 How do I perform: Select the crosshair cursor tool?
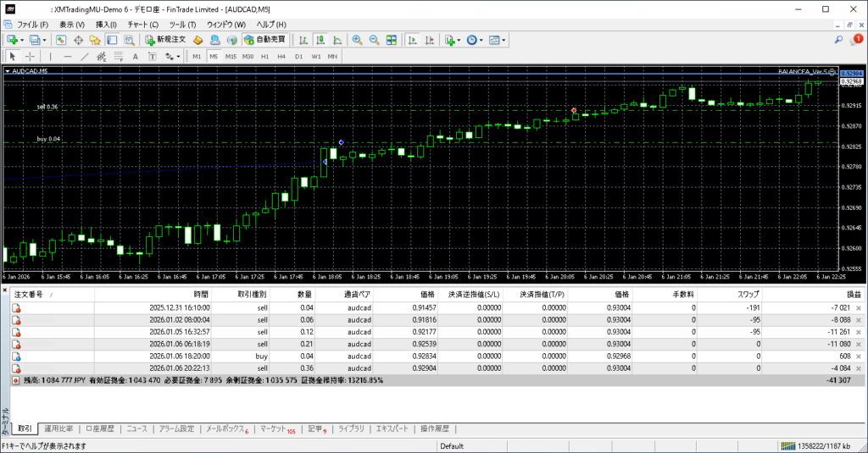coord(30,57)
